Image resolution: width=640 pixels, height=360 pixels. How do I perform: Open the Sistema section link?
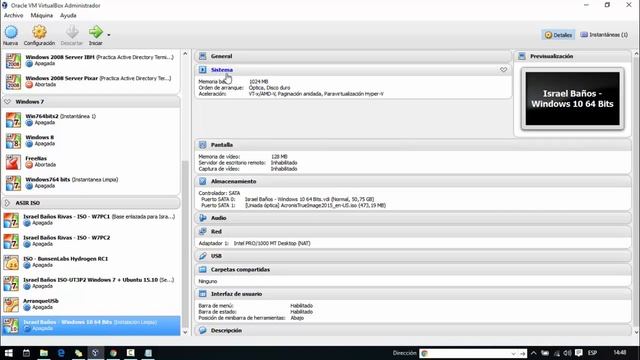pyautogui.click(x=222, y=70)
